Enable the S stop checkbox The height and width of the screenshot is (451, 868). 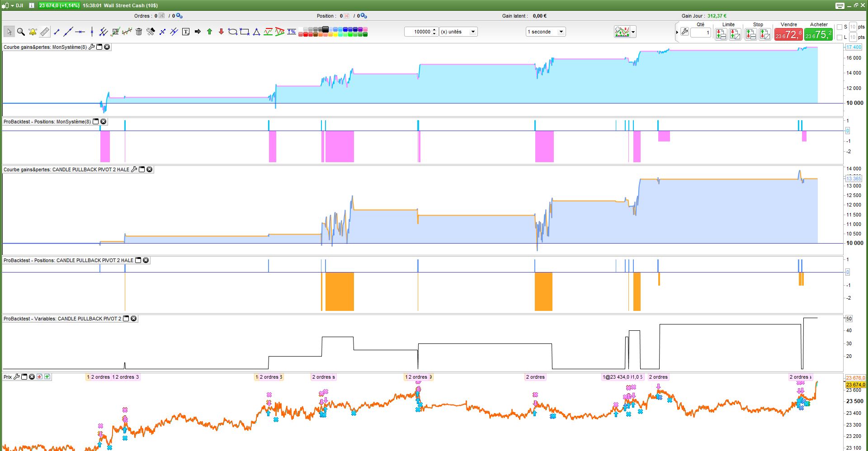[x=840, y=27]
